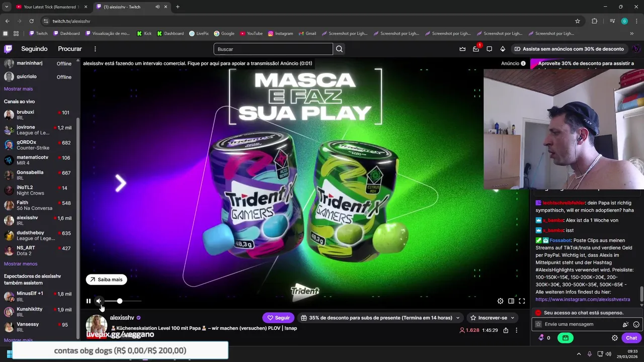Open matematicotv MIR 4 channel
Image resolution: width=644 pixels, height=362 pixels.
tap(39, 160)
